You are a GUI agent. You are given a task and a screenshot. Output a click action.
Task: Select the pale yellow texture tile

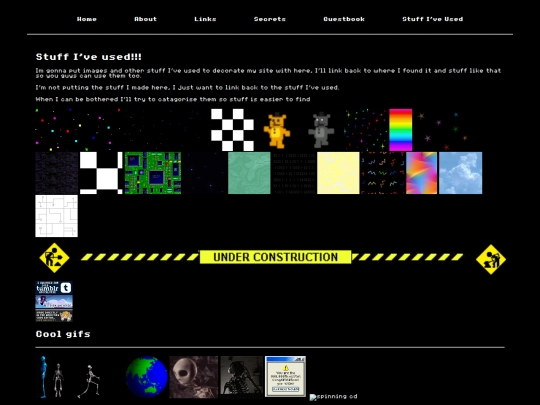click(x=338, y=173)
